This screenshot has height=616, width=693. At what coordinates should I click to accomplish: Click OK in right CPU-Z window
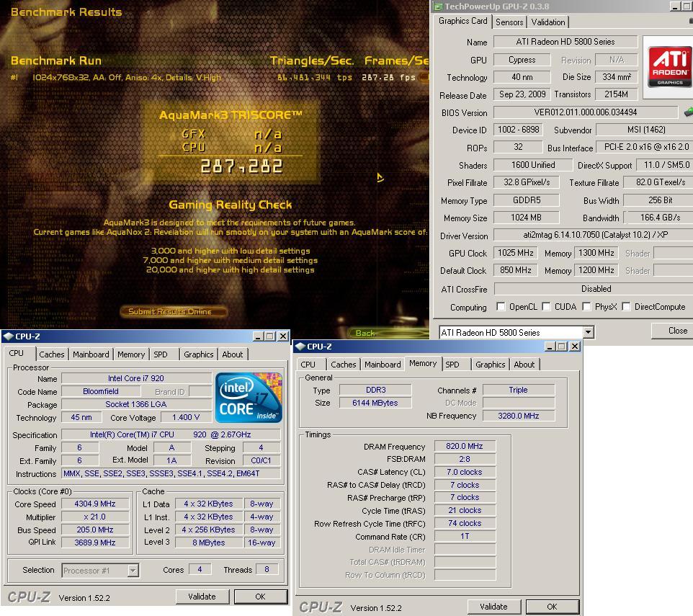coord(552,607)
